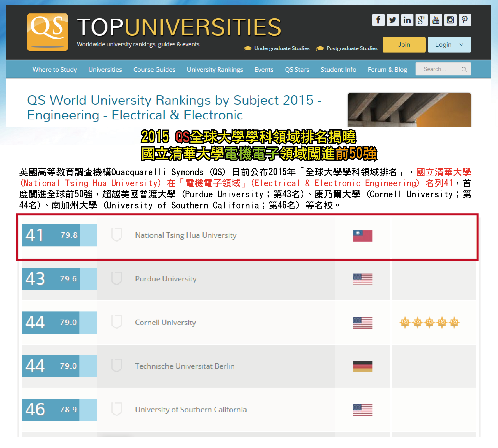Open the Facebook social icon
The image size is (498, 448).
[378, 20]
